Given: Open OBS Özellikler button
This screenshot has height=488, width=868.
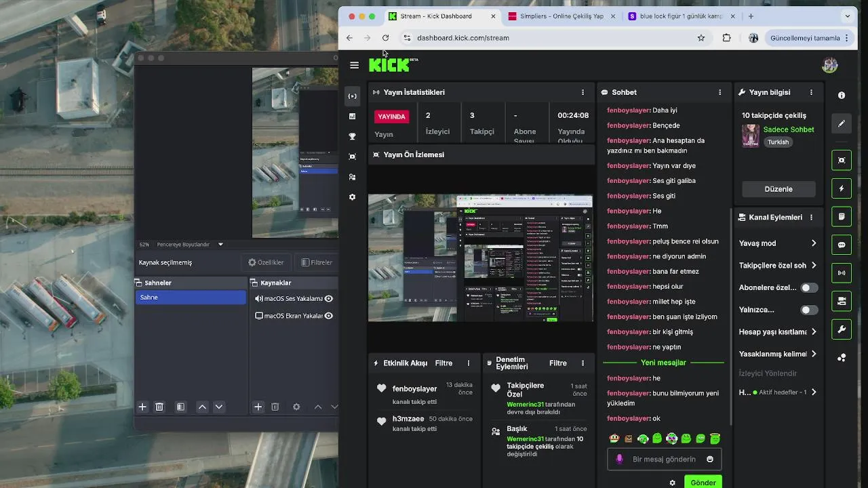Looking at the screenshot, I should (266, 262).
